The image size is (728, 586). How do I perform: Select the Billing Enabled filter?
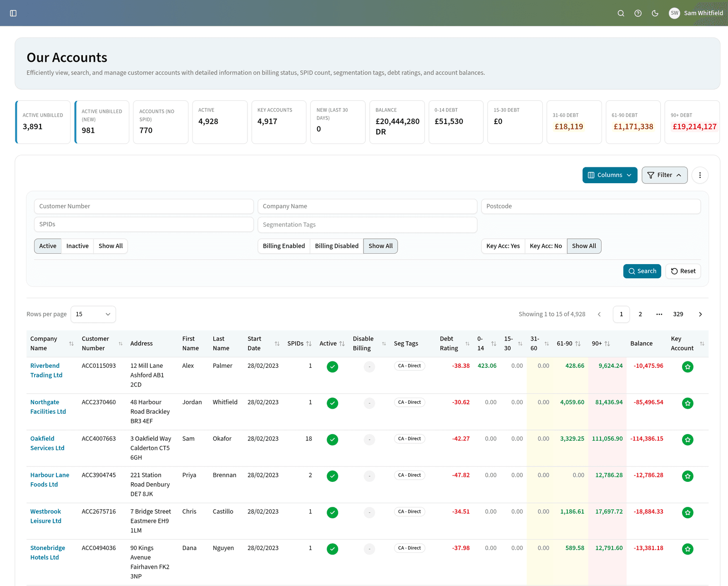click(284, 246)
